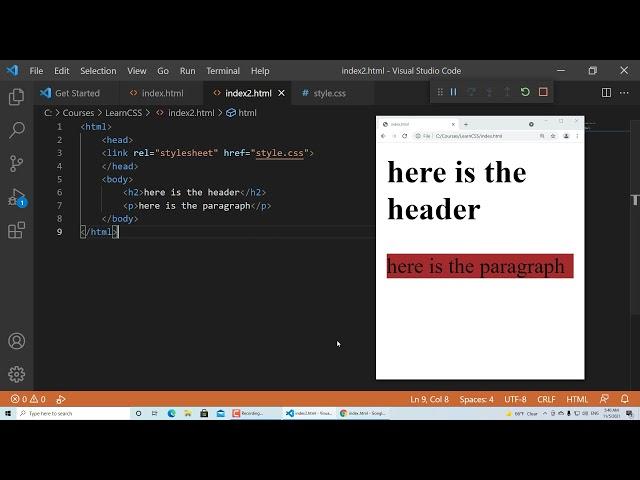Open the Help menu
The width and height of the screenshot is (640, 480).
[260, 71]
